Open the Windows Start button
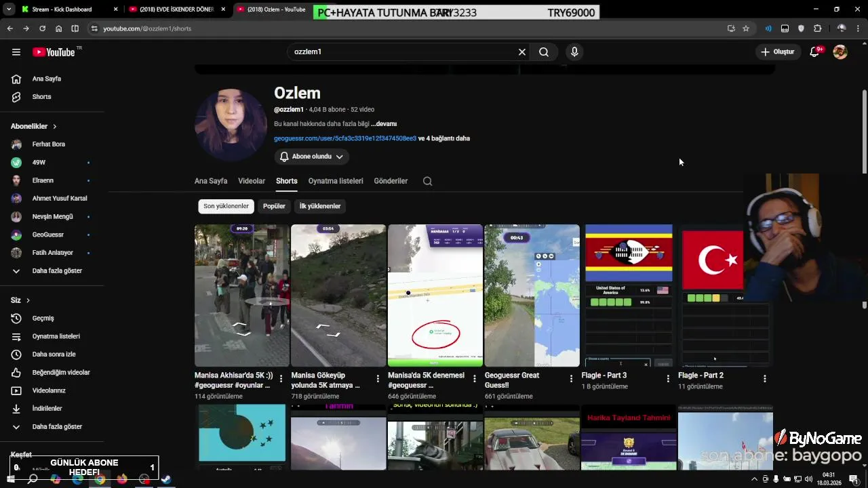This screenshot has width=868, height=488. point(10,479)
